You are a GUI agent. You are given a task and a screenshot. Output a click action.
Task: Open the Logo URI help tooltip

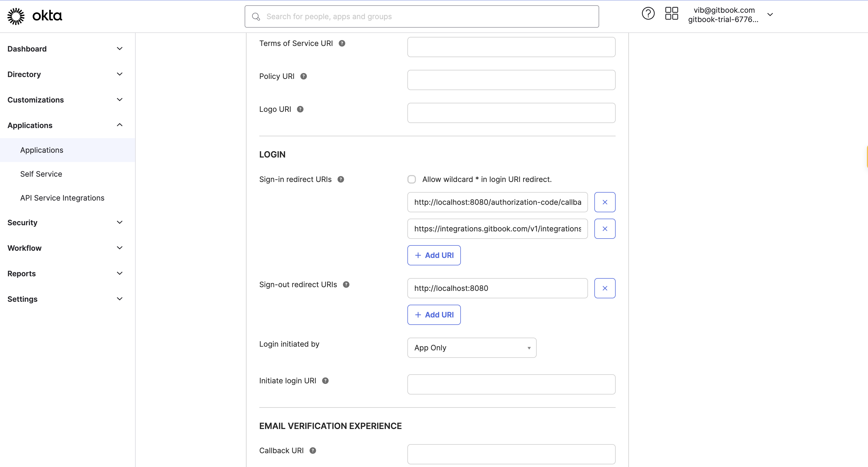pyautogui.click(x=300, y=109)
